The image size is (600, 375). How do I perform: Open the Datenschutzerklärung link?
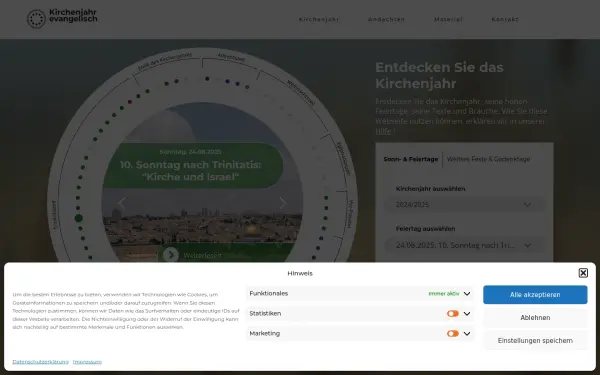[x=41, y=362]
